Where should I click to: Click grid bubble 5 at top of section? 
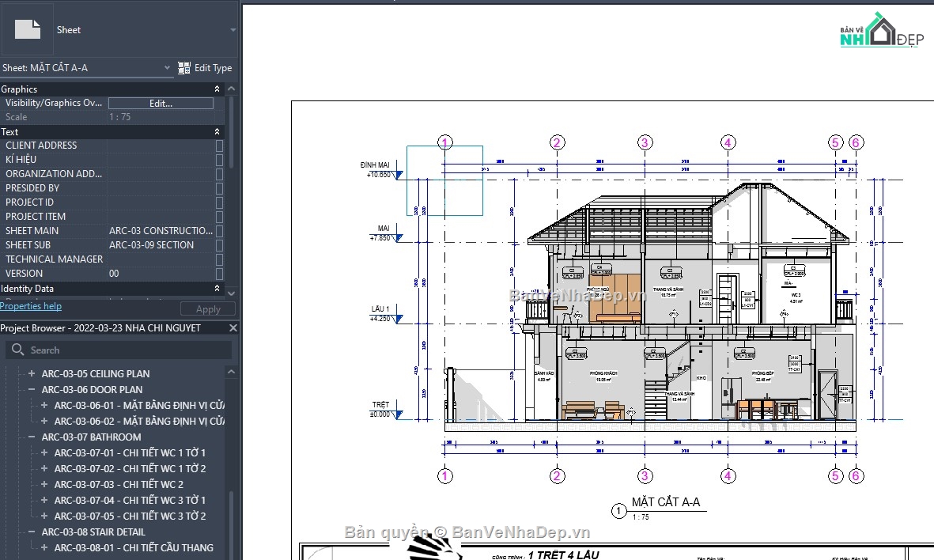(835, 142)
